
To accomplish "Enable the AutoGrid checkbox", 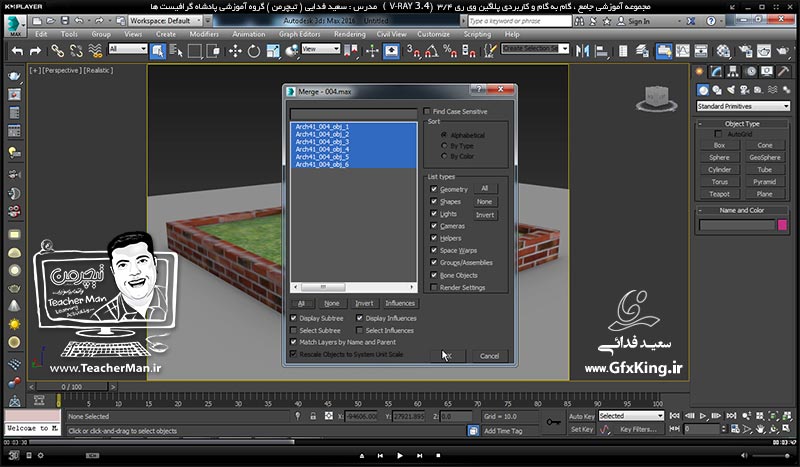I will tap(718, 134).
